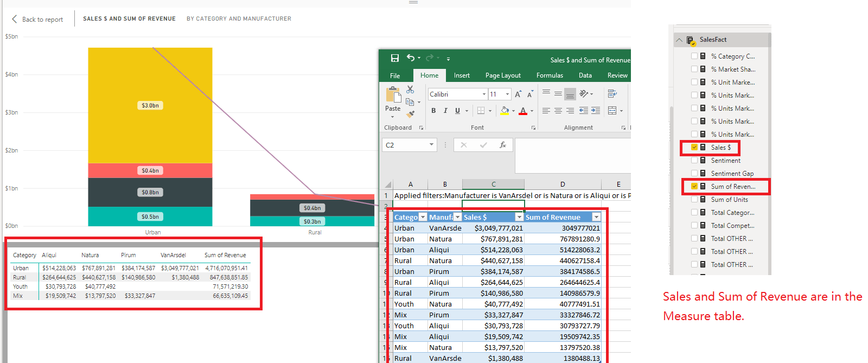This screenshot has width=868, height=363.
Task: Enable Wrap Text
Action: 612,94
